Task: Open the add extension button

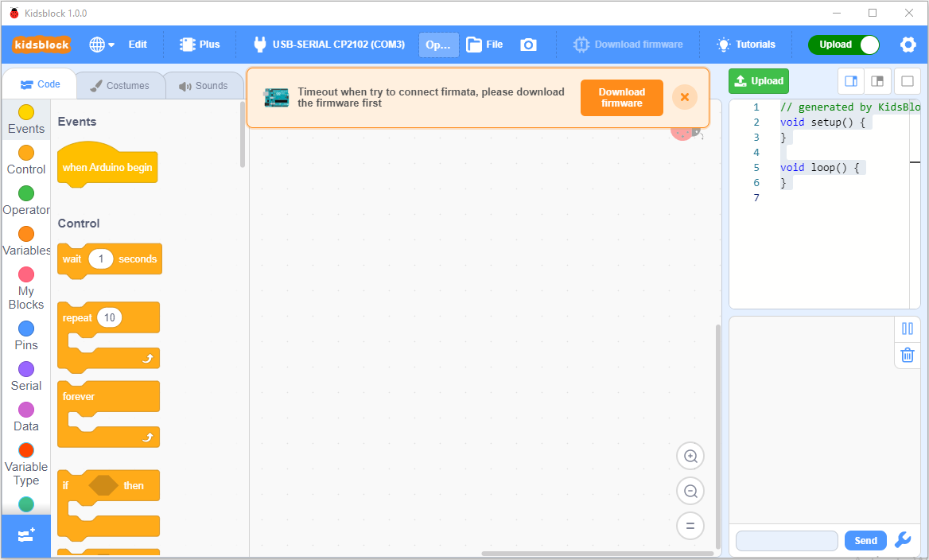Action: coord(25,536)
